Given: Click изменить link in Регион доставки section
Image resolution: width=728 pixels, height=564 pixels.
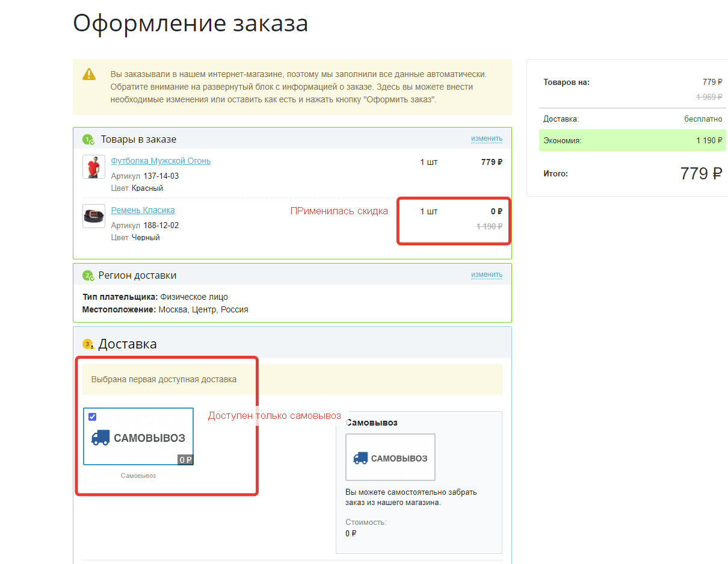Looking at the screenshot, I should pos(486,274).
